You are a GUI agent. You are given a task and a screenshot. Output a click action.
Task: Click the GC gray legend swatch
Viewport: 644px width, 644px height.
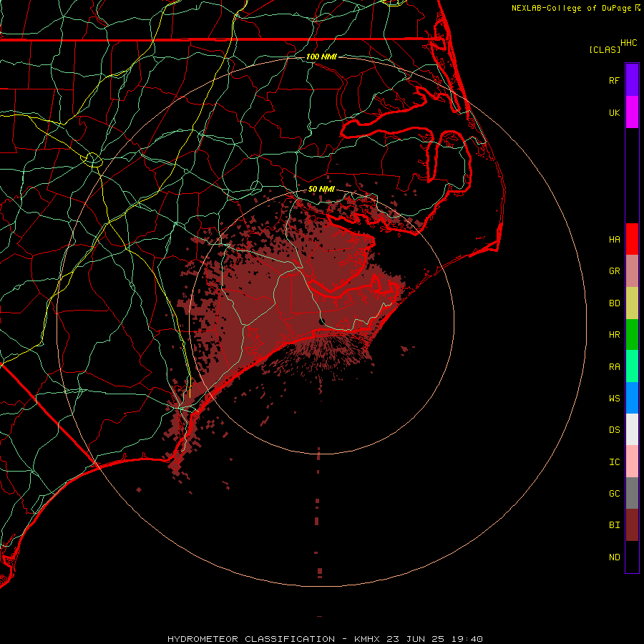point(632,493)
